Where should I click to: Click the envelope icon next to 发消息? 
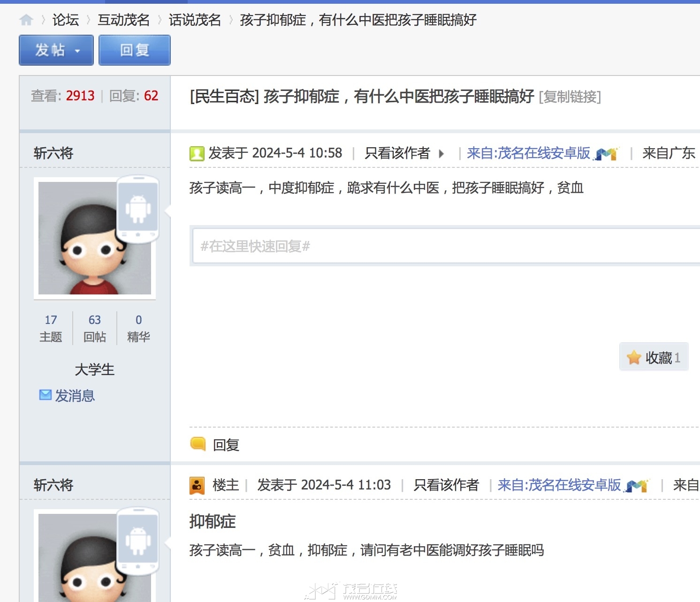tap(46, 395)
